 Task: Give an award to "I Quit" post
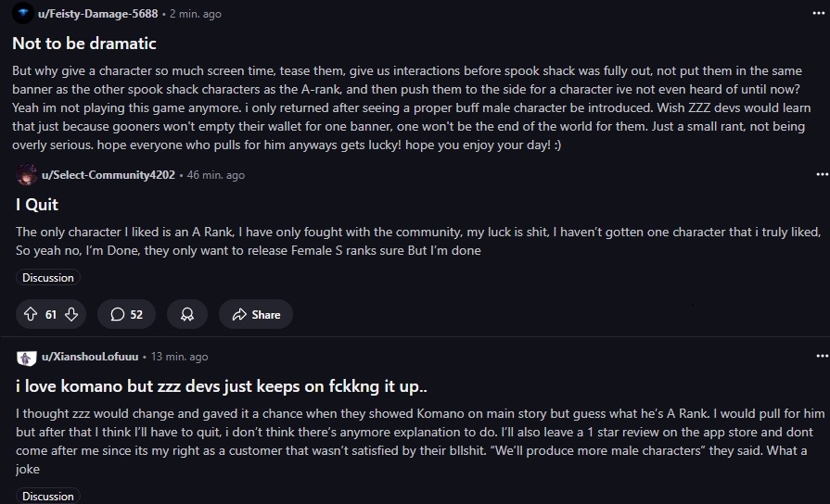pyautogui.click(x=186, y=314)
